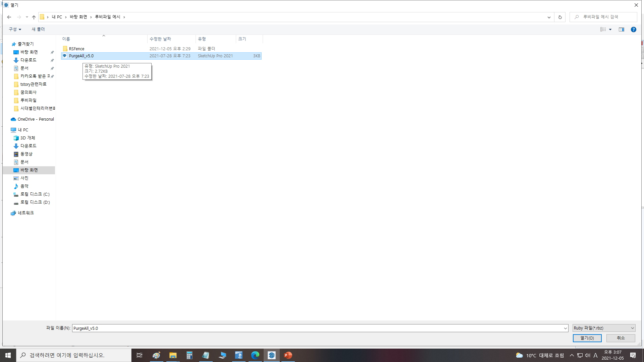Toggle the preview pane icon
Viewport: 644px width, 362px height.
621,29
